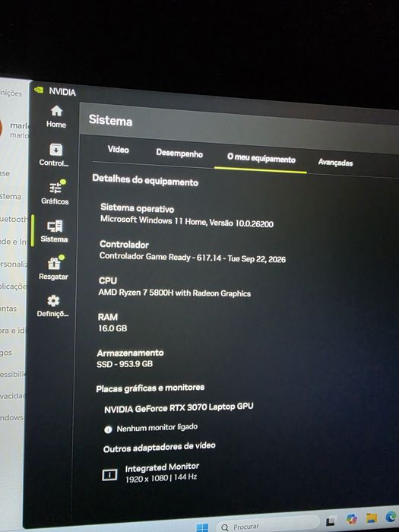Open Home in the NVIDIA sidebar
The width and height of the screenshot is (399, 532).
56,116
